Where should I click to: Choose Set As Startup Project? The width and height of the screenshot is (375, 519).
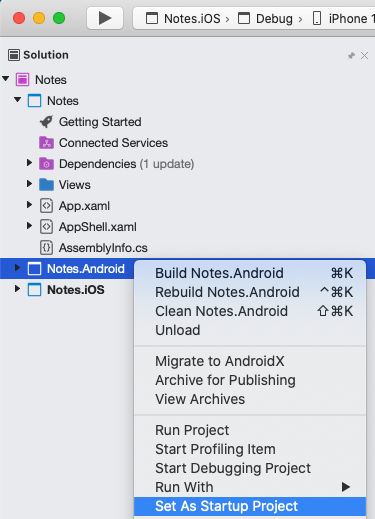(x=250, y=506)
